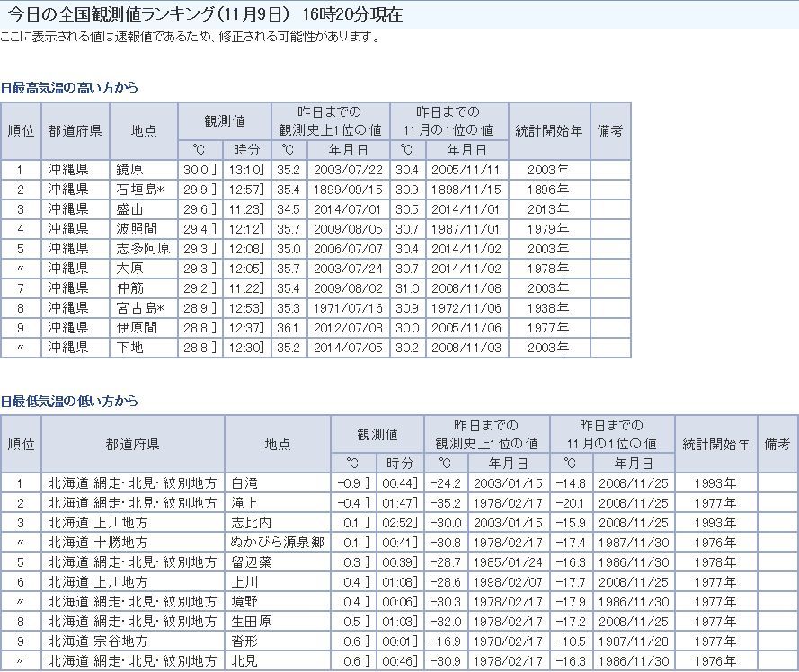Viewport: 799px width, 672px height.
Task: Click the 波照間 station name
Action: pos(135,229)
